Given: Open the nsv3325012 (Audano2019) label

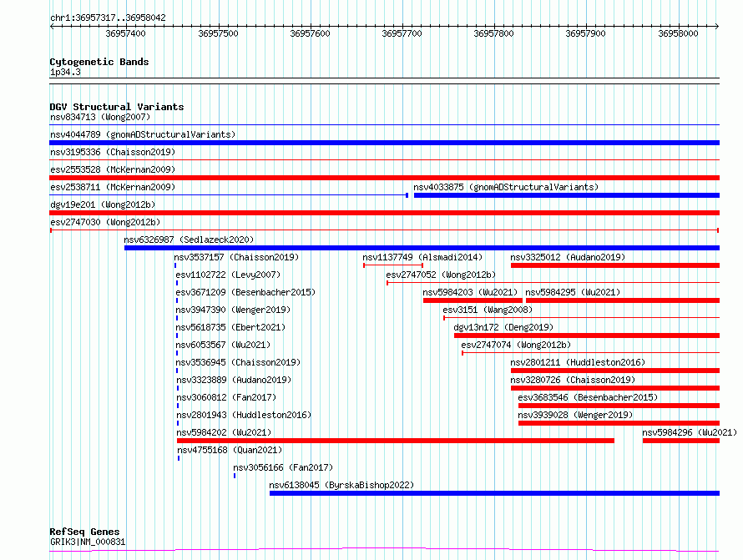Looking at the screenshot, I should coord(568,257).
